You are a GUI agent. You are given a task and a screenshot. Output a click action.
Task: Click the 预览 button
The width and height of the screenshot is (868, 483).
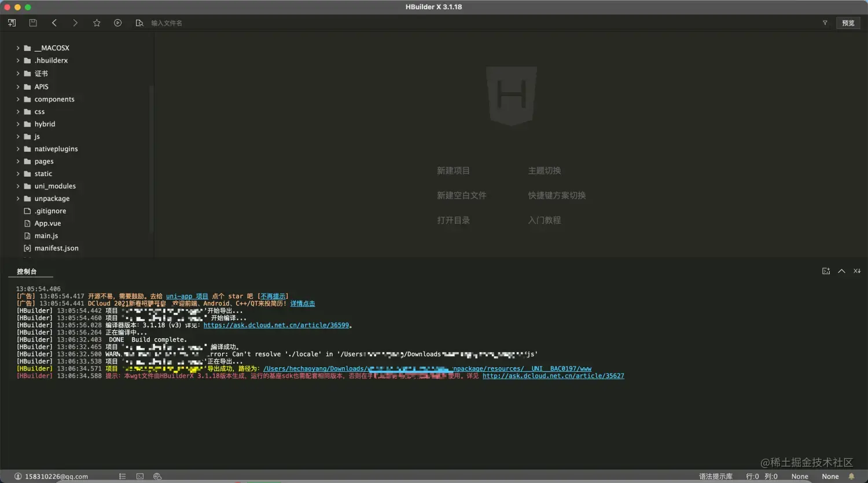pyautogui.click(x=848, y=23)
